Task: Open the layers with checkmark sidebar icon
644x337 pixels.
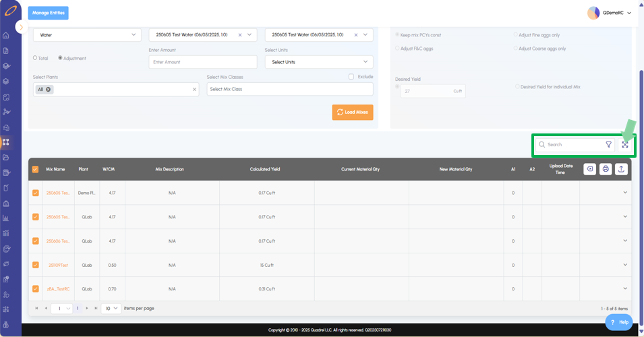Action: tap(6, 66)
